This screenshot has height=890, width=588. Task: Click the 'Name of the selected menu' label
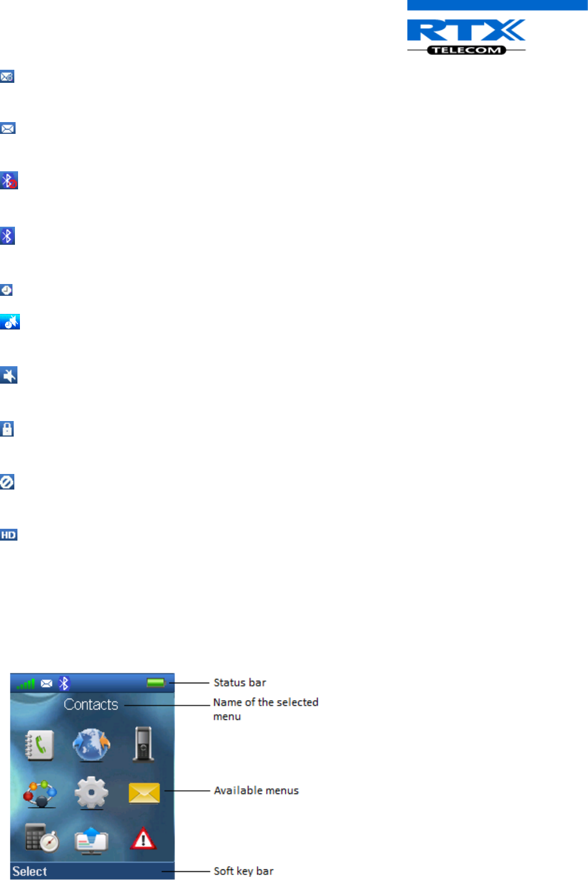(266, 709)
